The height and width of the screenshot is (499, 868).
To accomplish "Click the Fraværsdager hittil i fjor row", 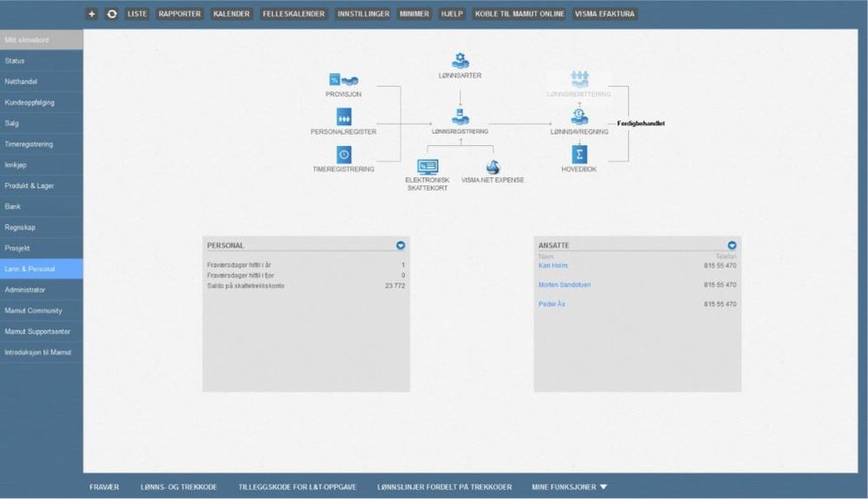I will 306,276.
